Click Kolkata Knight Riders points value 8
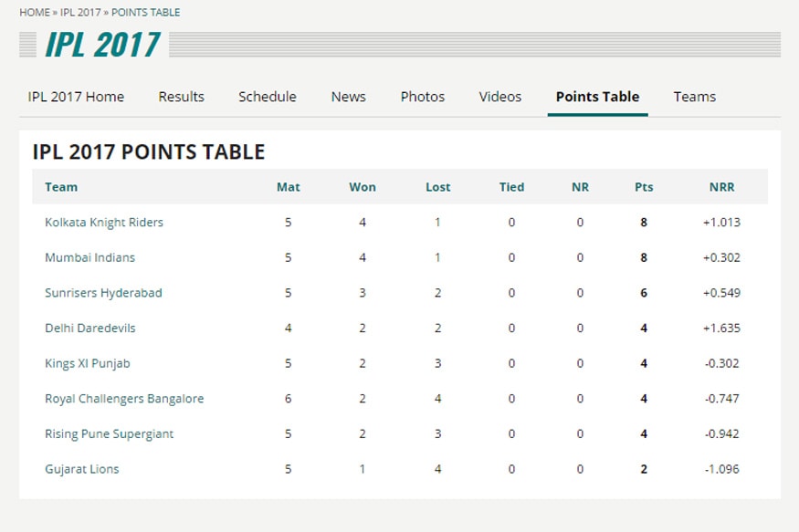The image size is (799, 532). pos(644,223)
